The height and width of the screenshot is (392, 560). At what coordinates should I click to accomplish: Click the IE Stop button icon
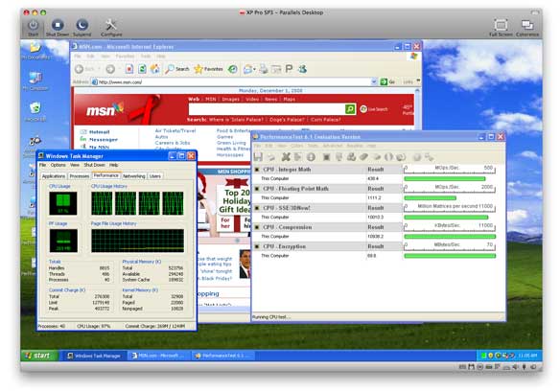point(129,69)
